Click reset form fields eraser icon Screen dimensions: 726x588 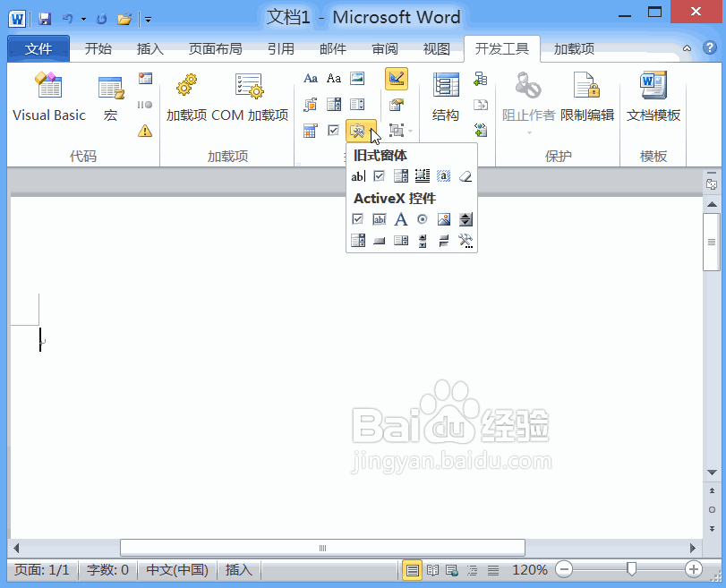tap(465, 176)
